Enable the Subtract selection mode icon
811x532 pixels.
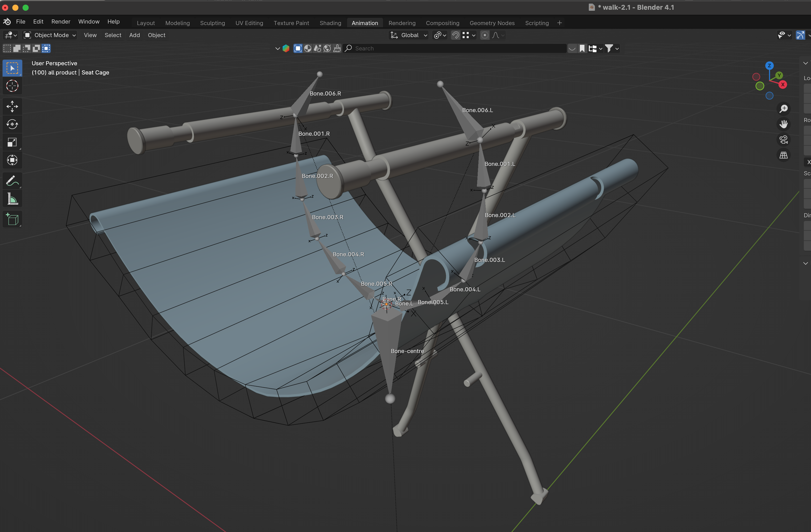(26, 48)
